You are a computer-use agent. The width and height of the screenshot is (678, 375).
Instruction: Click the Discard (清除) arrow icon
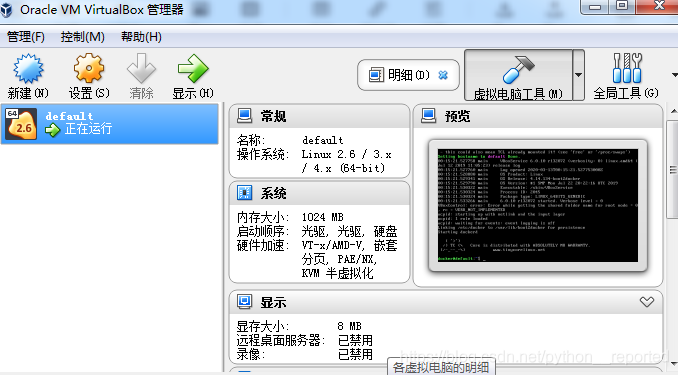pyautogui.click(x=141, y=68)
